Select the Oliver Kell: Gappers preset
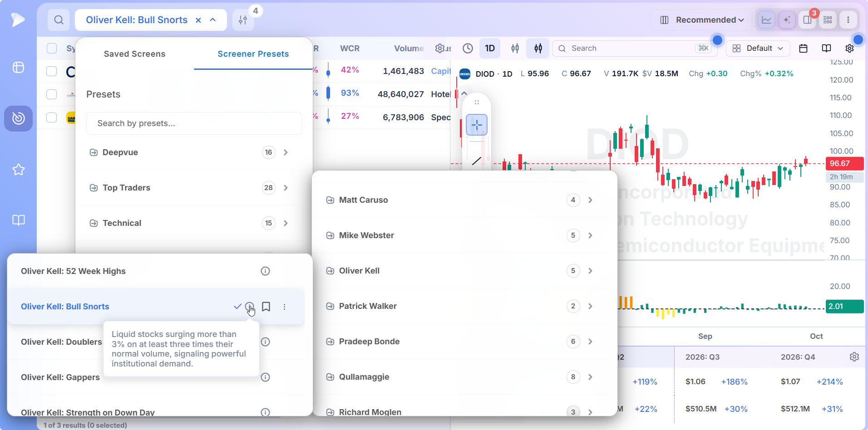 [60, 377]
